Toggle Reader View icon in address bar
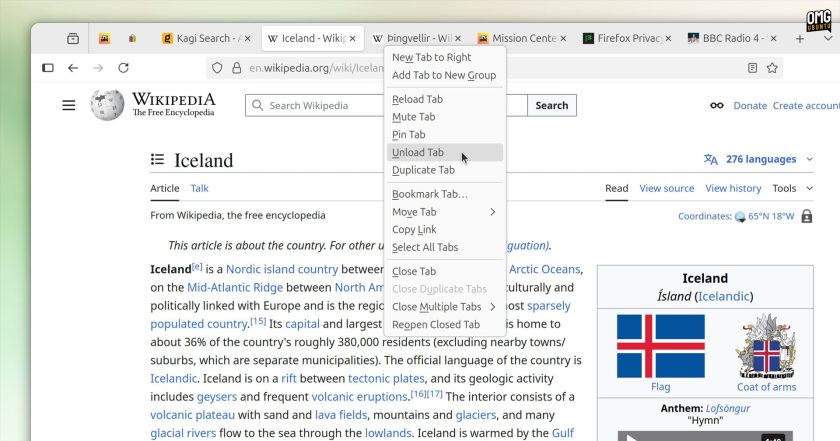The width and height of the screenshot is (840, 441). click(x=753, y=68)
